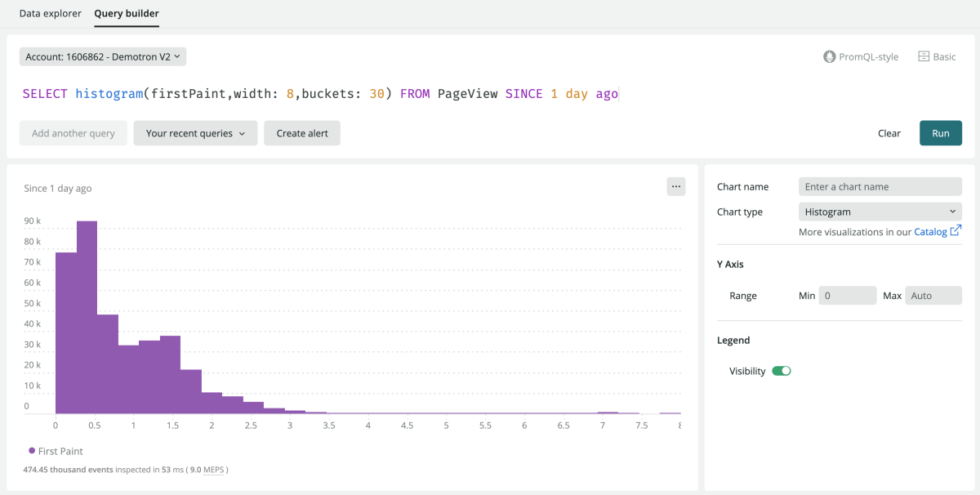980x495 pixels.
Task: Click the external link icon beside Catalog
Action: tap(955, 231)
